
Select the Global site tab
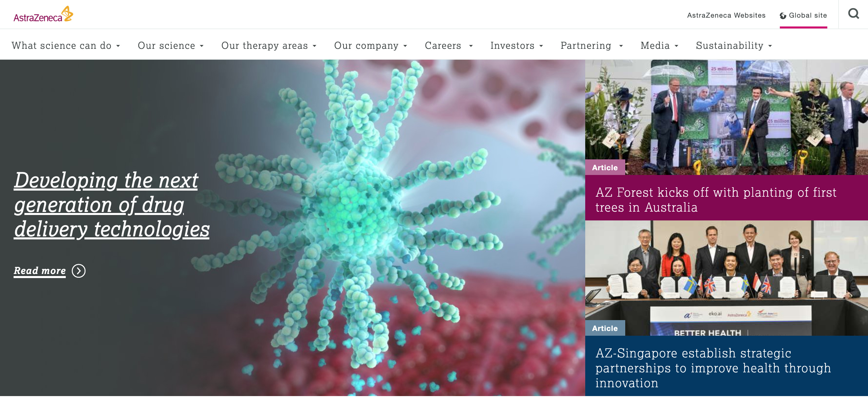pyautogui.click(x=803, y=15)
